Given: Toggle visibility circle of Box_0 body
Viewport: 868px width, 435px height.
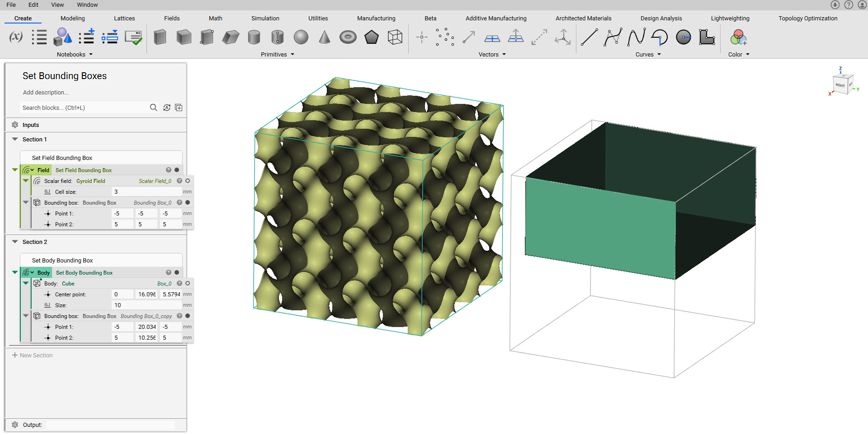Looking at the screenshot, I should 188,283.
